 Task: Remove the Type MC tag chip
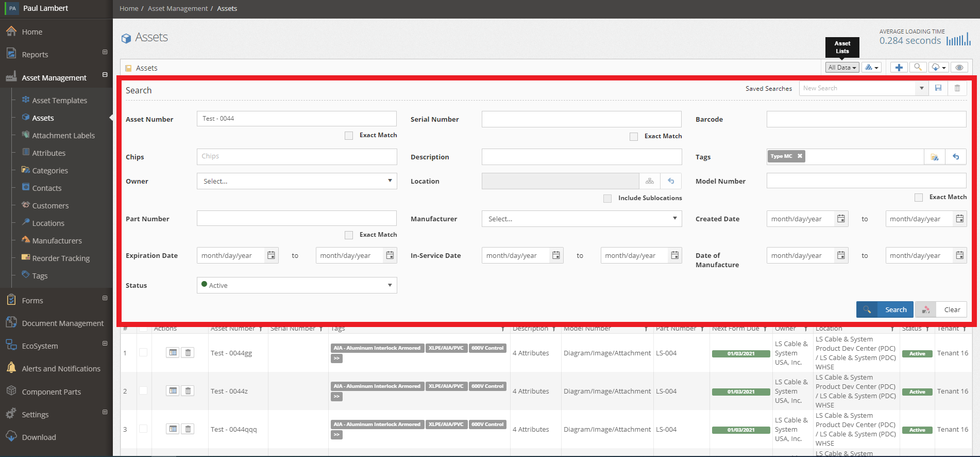800,156
